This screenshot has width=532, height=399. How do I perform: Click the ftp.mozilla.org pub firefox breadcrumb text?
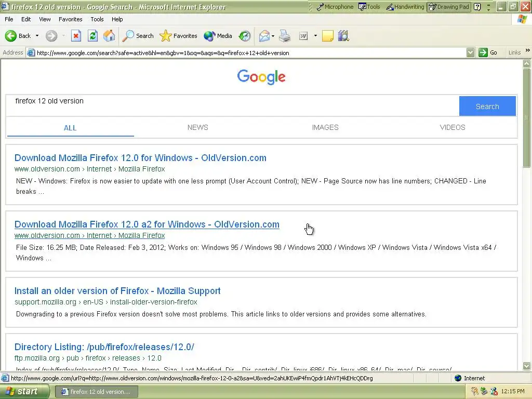tap(88, 358)
